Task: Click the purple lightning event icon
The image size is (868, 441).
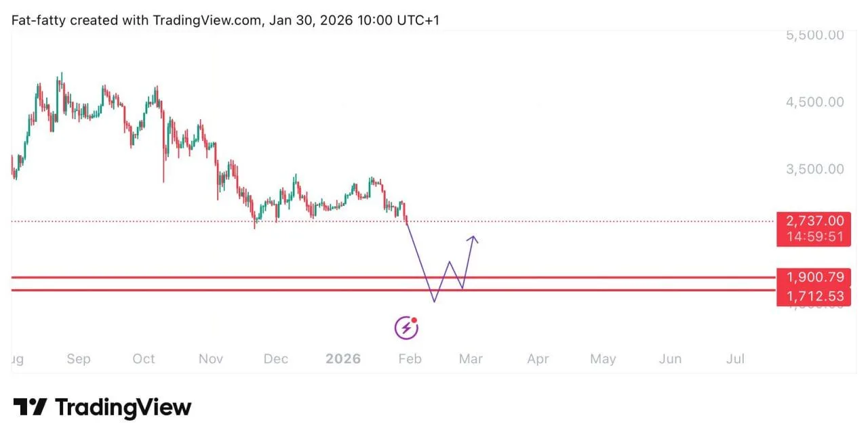Action: click(406, 329)
